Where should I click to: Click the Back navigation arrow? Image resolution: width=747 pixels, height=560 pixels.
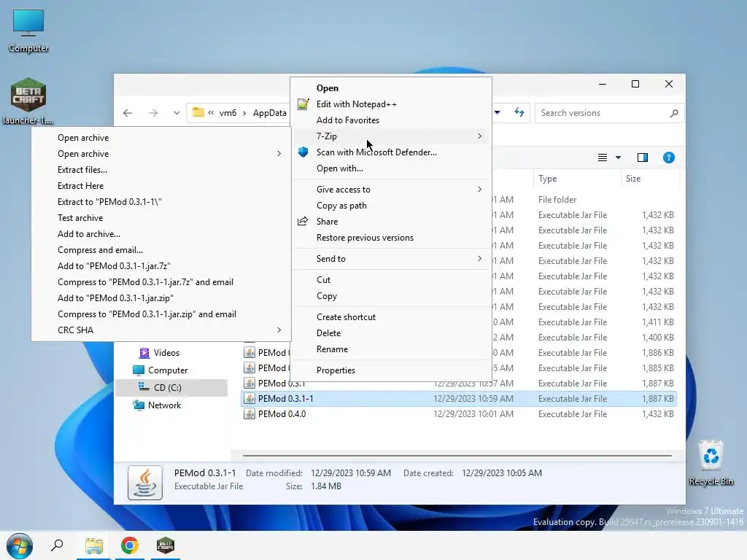[x=127, y=113]
